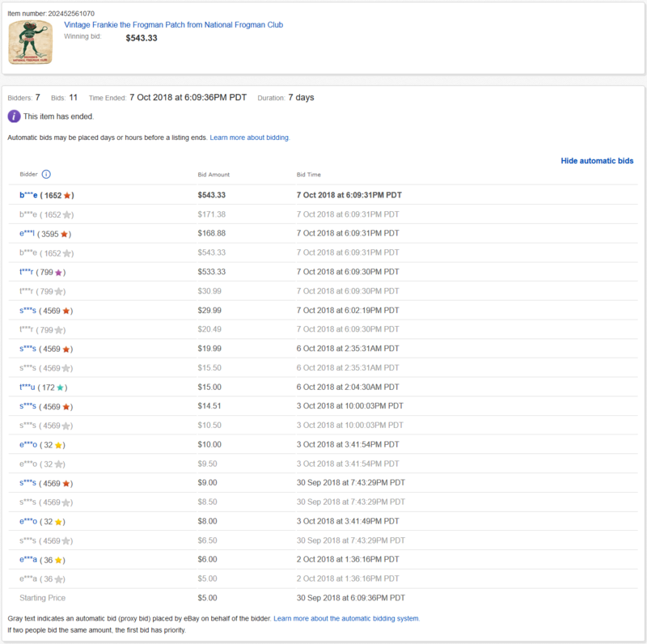Click purple info icon by 'This item has ended'
This screenshot has height=644, width=647.
pos(14,117)
